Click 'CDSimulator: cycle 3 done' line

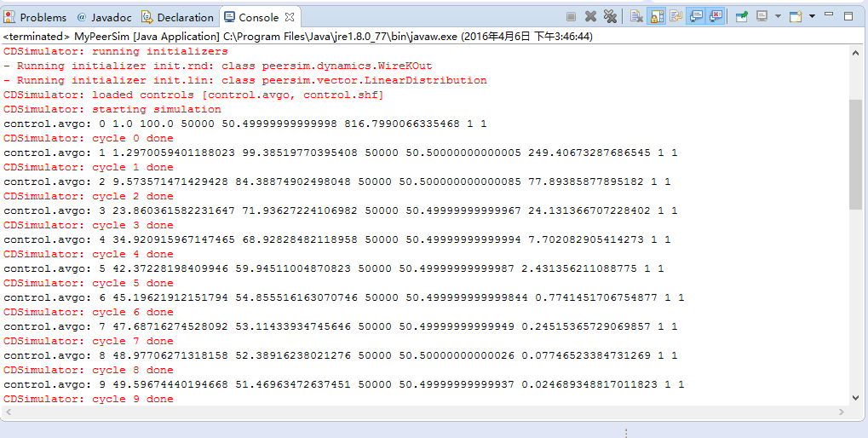point(89,225)
